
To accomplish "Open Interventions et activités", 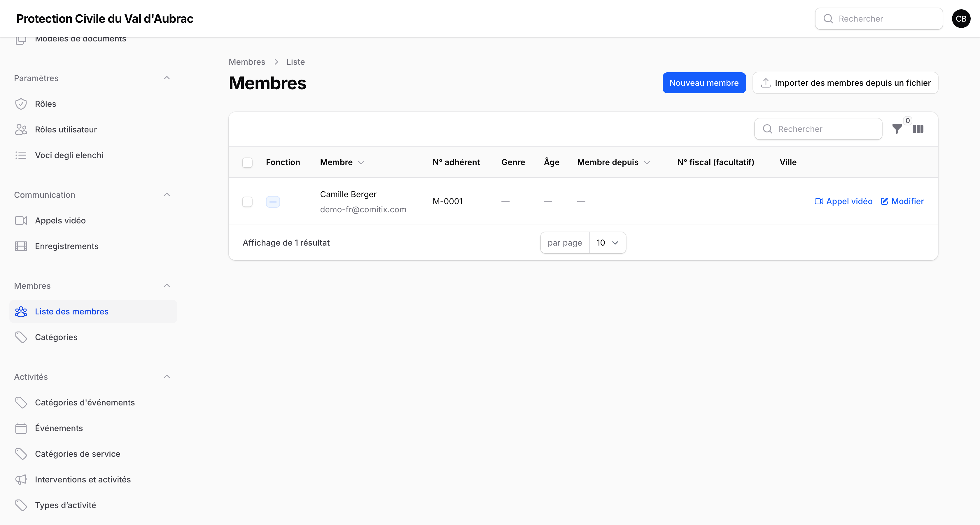I will tap(93, 479).
